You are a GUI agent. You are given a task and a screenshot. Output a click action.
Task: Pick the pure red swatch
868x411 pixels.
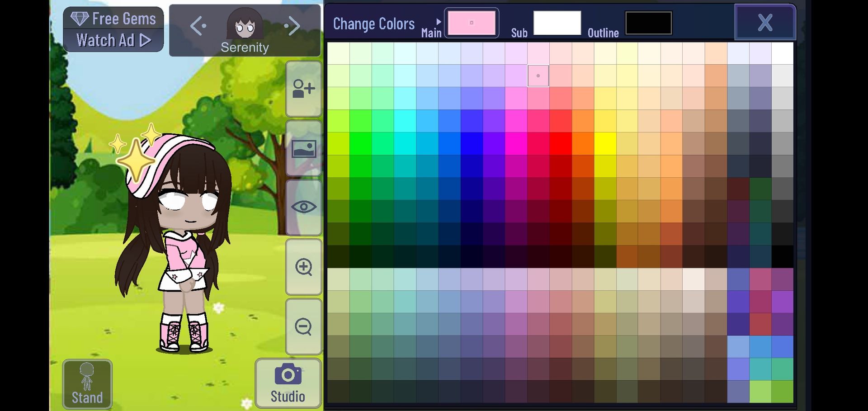[561, 144]
